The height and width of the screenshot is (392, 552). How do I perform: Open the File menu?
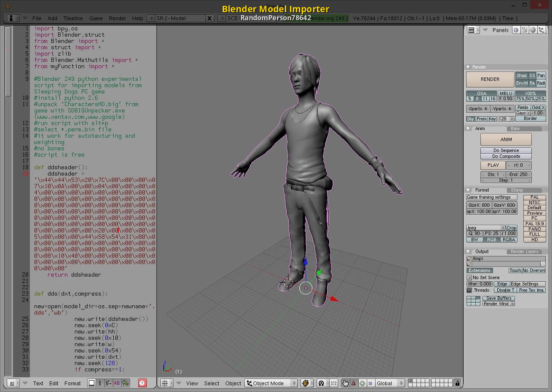tap(37, 18)
